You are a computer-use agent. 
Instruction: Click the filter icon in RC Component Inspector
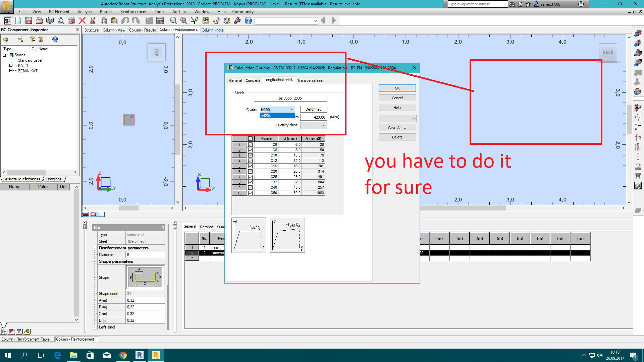(32, 39)
